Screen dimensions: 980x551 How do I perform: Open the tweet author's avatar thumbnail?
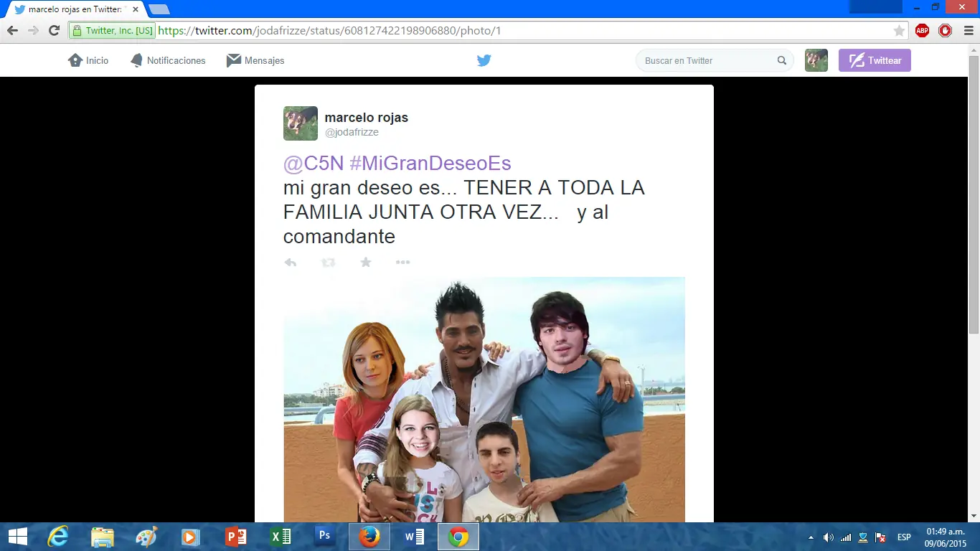tap(301, 123)
